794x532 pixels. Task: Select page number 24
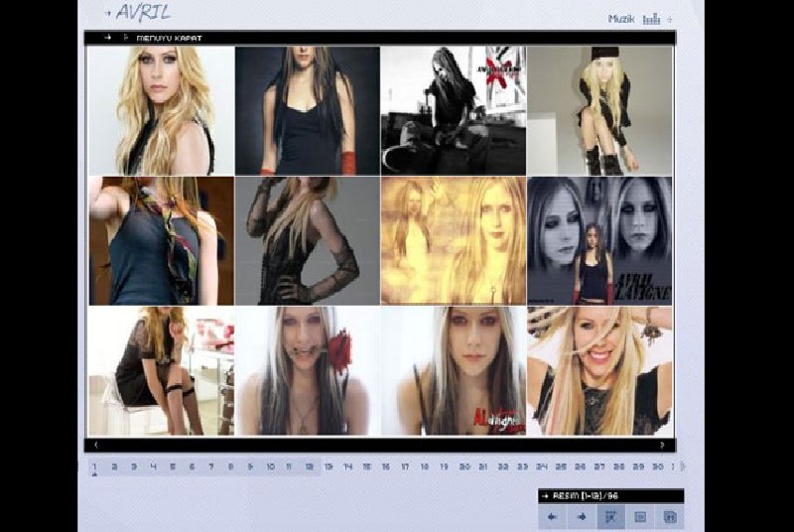(x=542, y=466)
